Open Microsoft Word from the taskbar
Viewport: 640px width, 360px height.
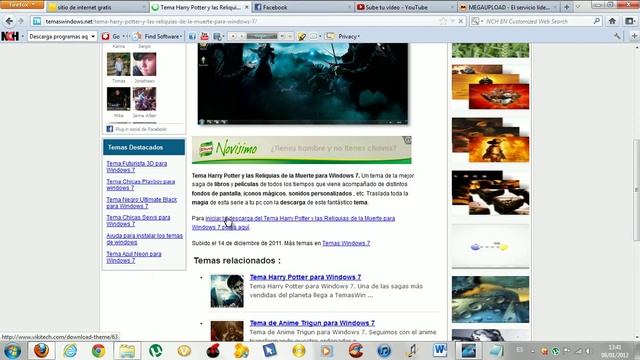coord(440,351)
